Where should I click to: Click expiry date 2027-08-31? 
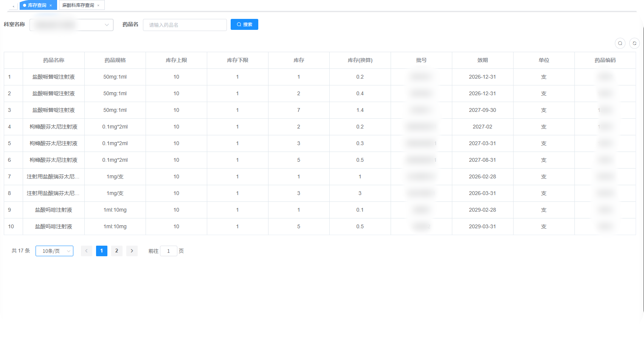click(x=483, y=160)
